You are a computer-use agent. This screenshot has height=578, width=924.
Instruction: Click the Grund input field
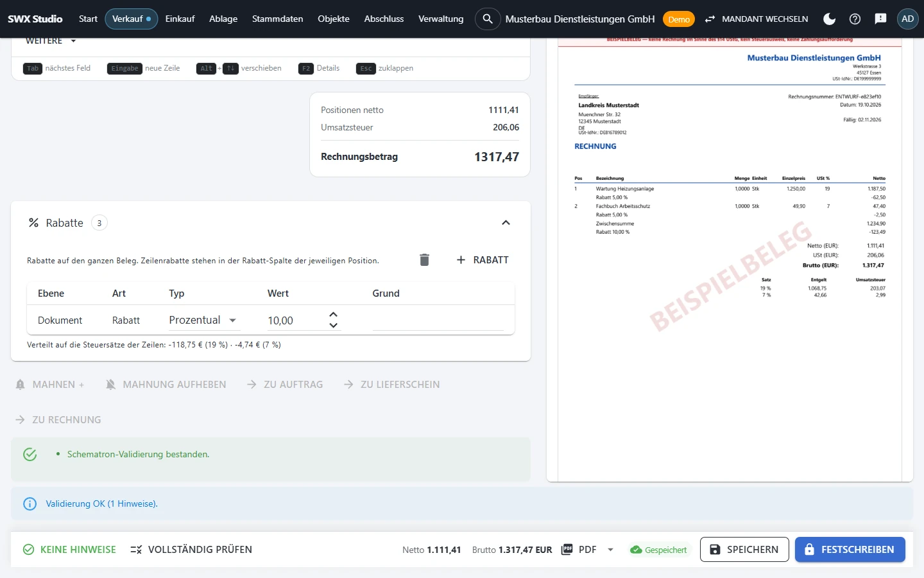click(x=438, y=320)
